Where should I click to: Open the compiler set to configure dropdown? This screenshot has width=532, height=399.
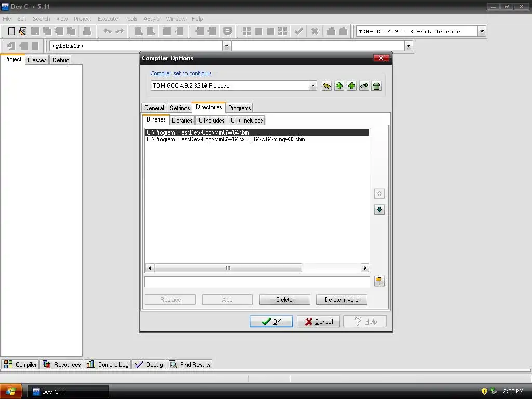point(313,86)
